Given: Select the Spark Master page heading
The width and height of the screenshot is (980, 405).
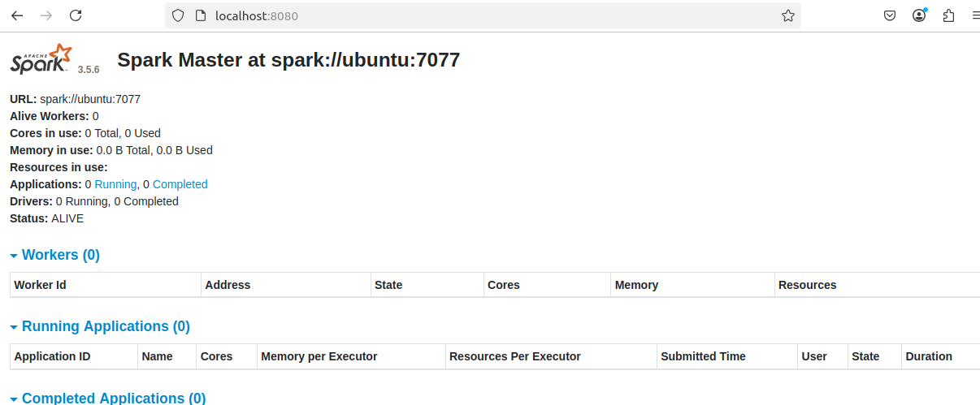Looking at the screenshot, I should coord(288,59).
